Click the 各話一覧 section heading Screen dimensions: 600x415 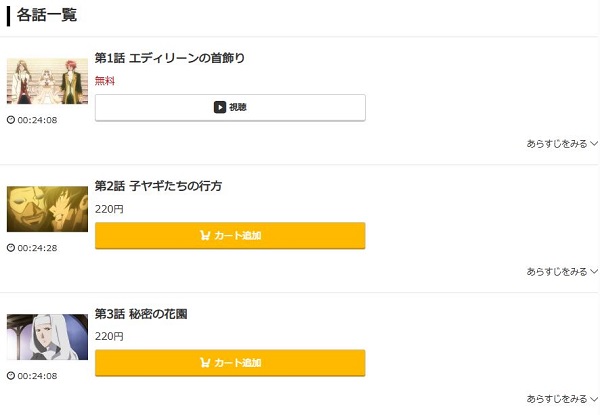pyautogui.click(x=46, y=15)
